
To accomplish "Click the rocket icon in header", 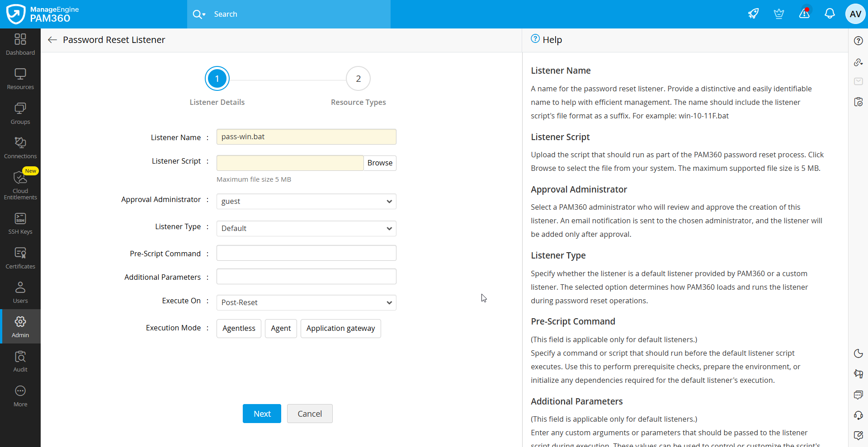I will (x=753, y=14).
